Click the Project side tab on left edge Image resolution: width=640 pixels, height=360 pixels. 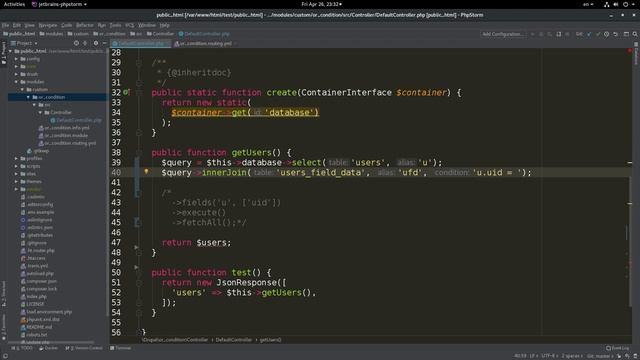pyautogui.click(x=4, y=53)
